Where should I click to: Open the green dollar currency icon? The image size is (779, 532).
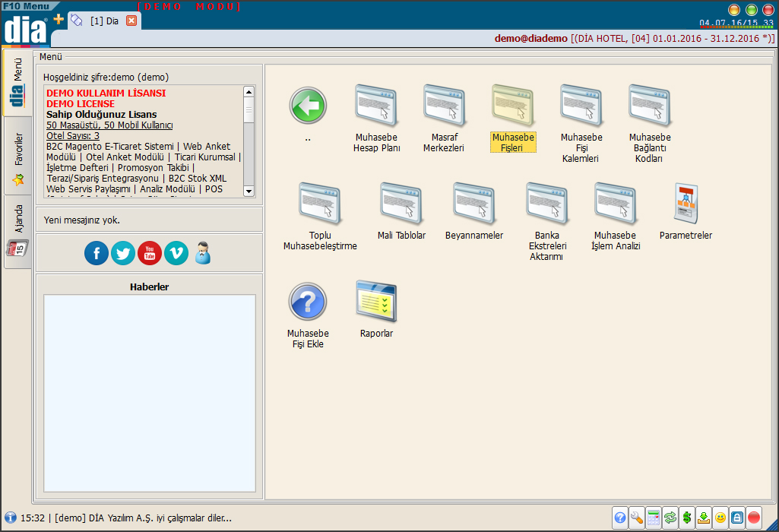(687, 518)
